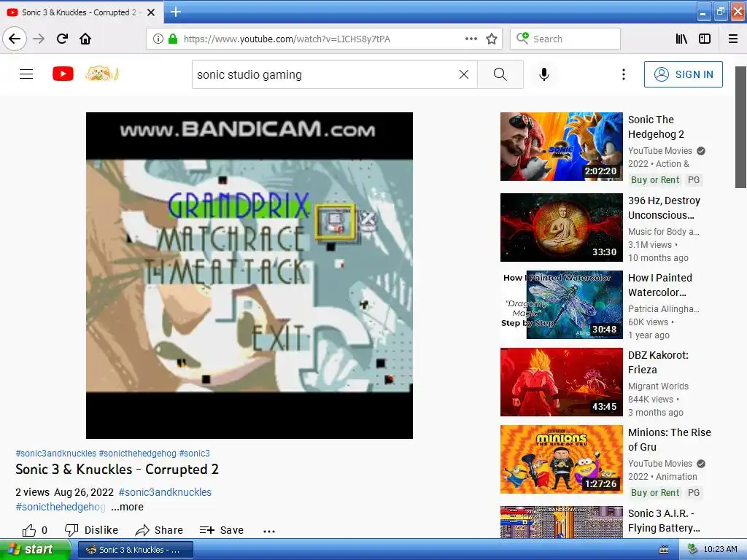Open Sonic 3 A.I.R. Flying Battery thumbnail
The image size is (747, 560).
tap(561, 522)
